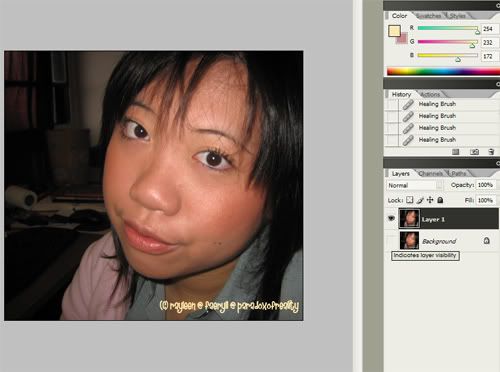Click the B value field showing 172

[490, 56]
